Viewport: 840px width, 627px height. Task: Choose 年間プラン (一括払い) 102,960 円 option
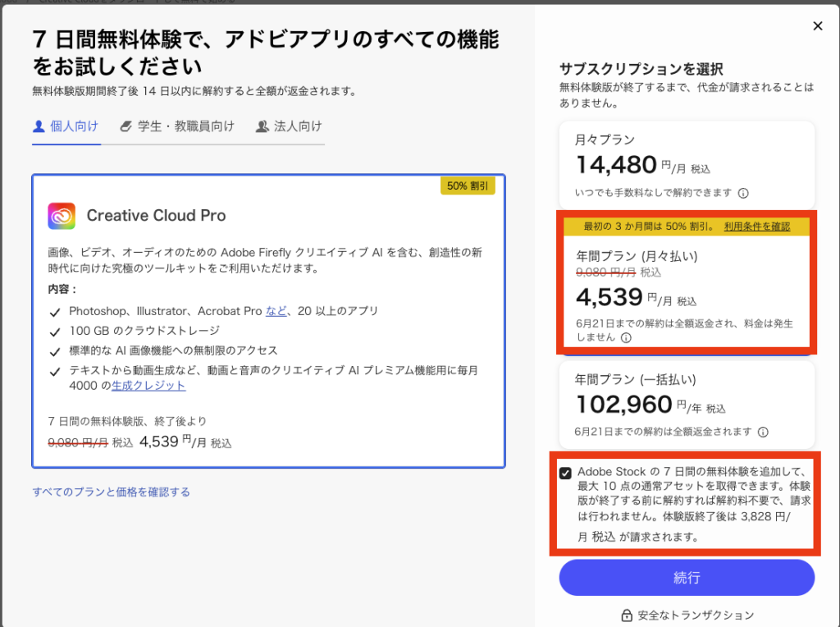[687, 405]
